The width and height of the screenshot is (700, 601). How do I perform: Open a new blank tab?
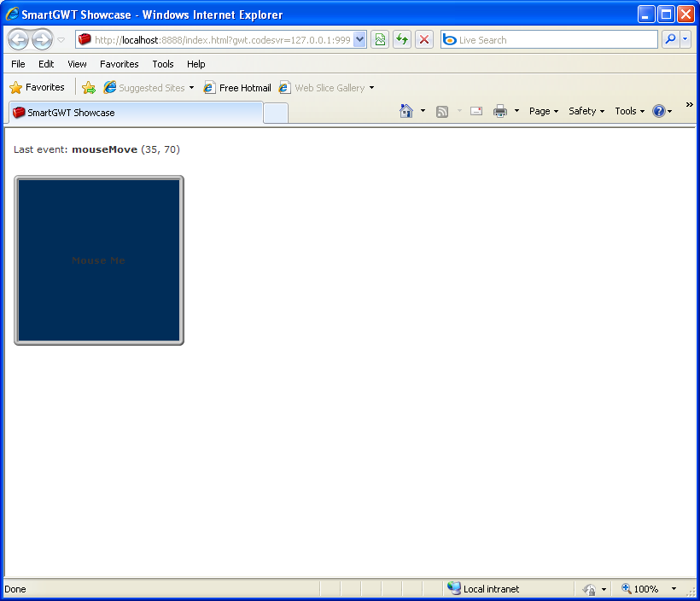coord(276,113)
